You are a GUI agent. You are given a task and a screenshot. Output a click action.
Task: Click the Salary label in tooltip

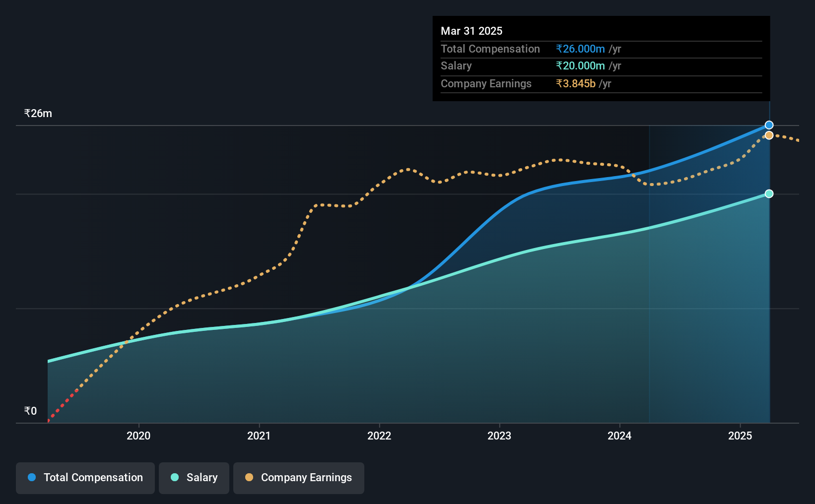(456, 65)
